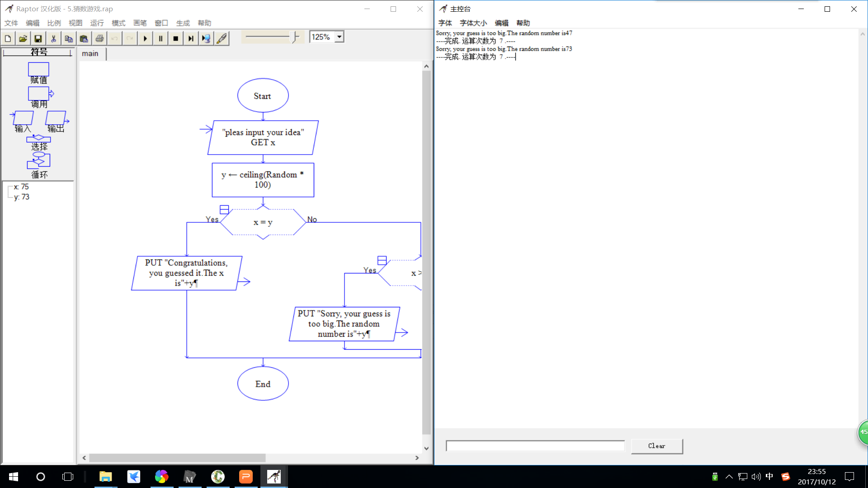The height and width of the screenshot is (488, 868).
Task: Click the New file toolbar icon
Action: [8, 38]
